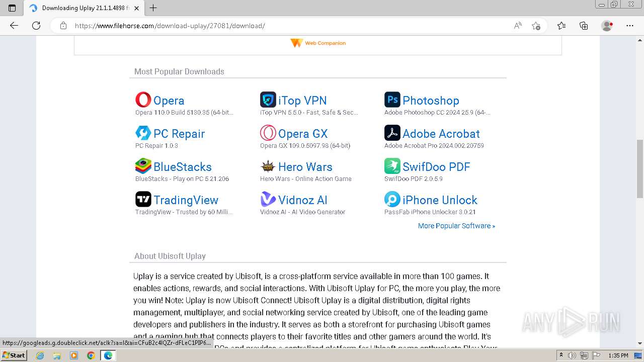
Task: Click the Photoshop Ps icon
Action: click(392, 100)
